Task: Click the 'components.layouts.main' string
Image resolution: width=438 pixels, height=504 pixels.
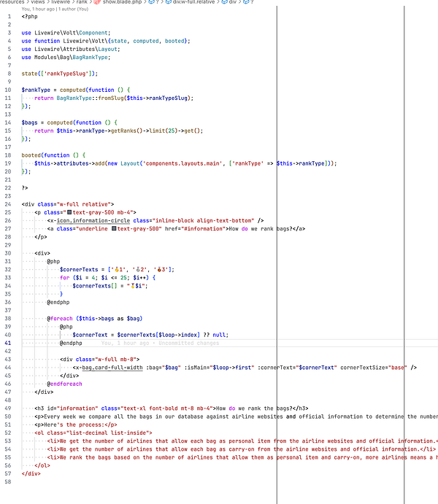Action: (182, 163)
